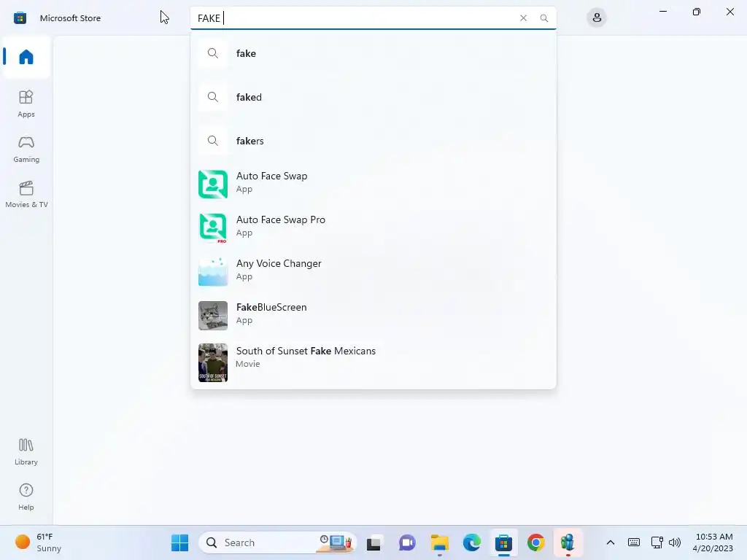Click the Auto Face Swap green icon
747x560 pixels.
click(213, 184)
